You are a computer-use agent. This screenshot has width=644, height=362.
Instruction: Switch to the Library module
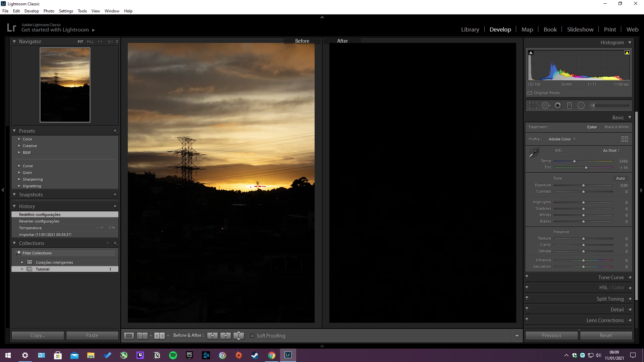click(470, 29)
